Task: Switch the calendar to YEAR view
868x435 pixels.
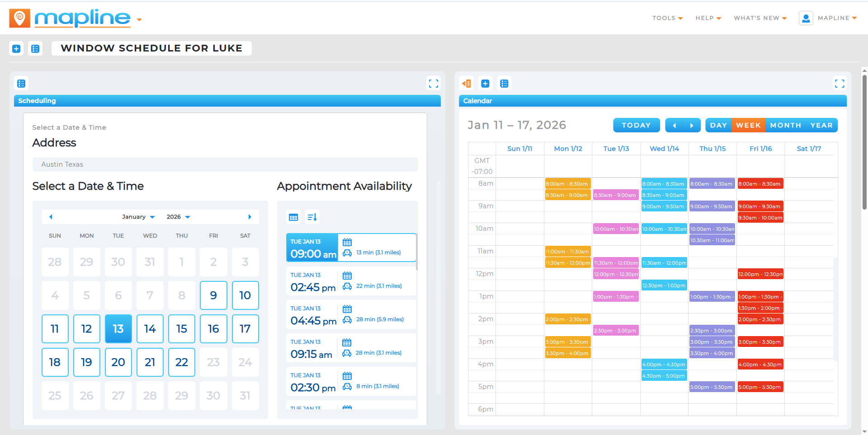Action: click(x=821, y=125)
